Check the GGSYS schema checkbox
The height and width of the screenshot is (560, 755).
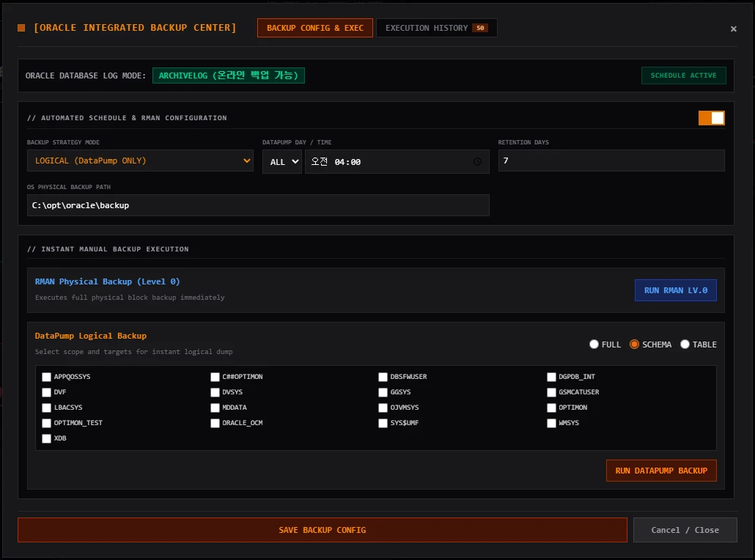pyautogui.click(x=383, y=392)
